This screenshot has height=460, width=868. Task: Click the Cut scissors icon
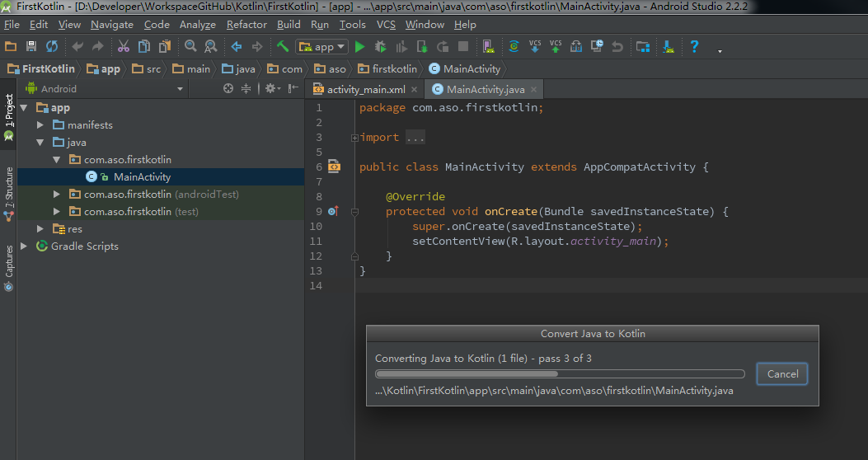coord(124,46)
